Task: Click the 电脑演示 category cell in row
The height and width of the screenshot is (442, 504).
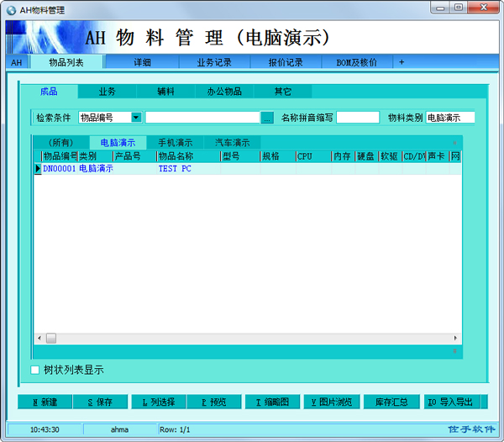Action: [x=96, y=168]
